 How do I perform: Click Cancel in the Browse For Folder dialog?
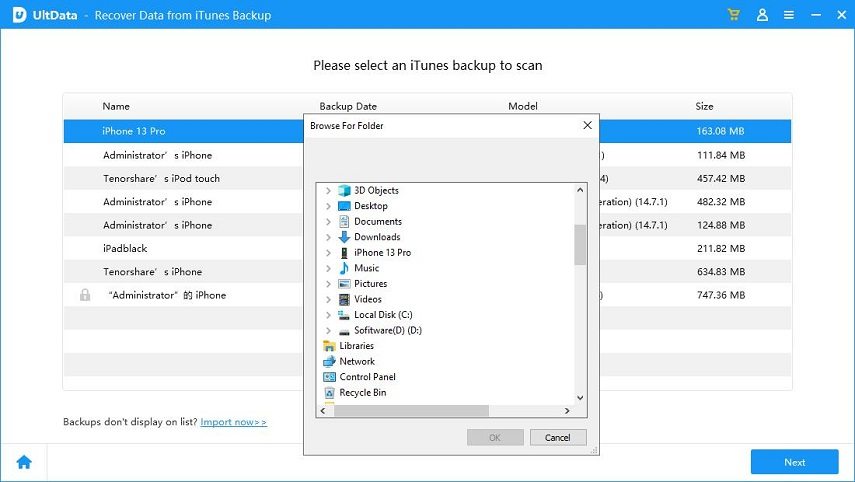(x=558, y=437)
